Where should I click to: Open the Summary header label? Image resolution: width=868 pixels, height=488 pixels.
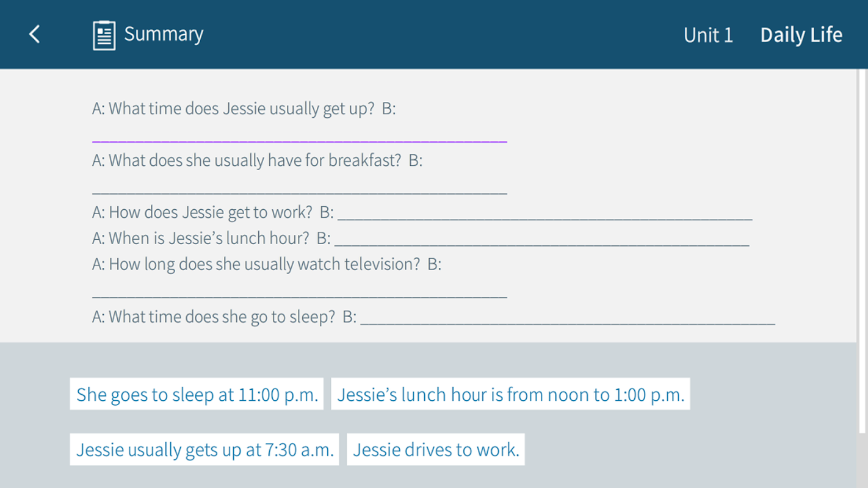click(x=164, y=34)
